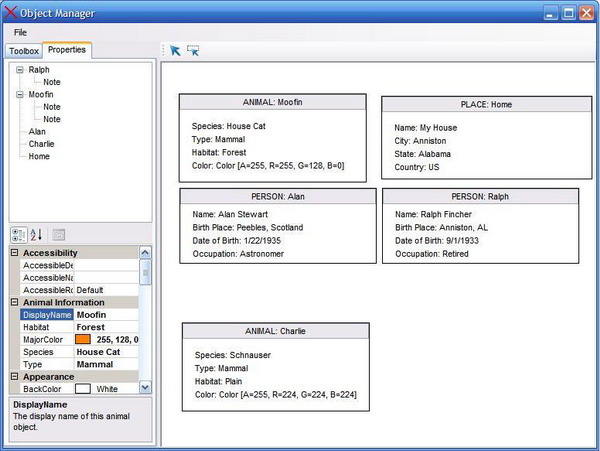The height and width of the screenshot is (451, 600).
Task: Select Ralph in the object tree
Action: [39, 70]
